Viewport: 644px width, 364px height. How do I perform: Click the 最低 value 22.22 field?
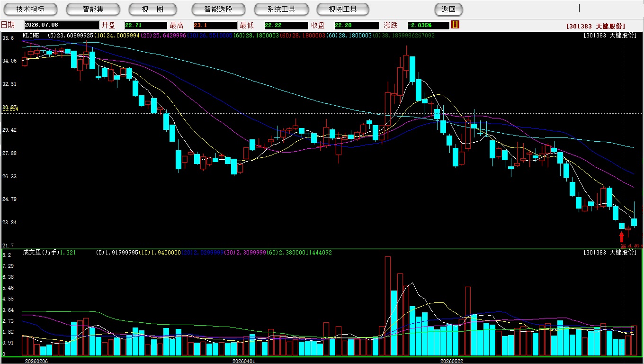(x=286, y=25)
